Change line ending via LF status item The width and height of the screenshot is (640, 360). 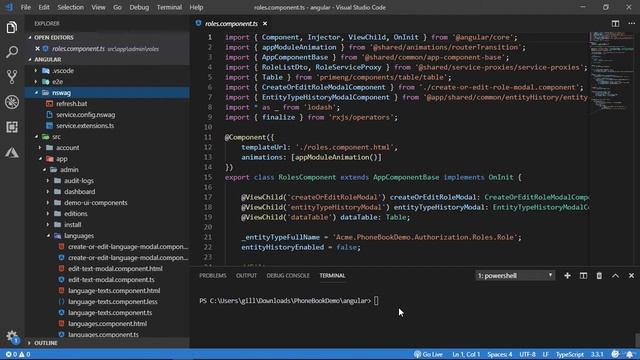click(x=546, y=354)
